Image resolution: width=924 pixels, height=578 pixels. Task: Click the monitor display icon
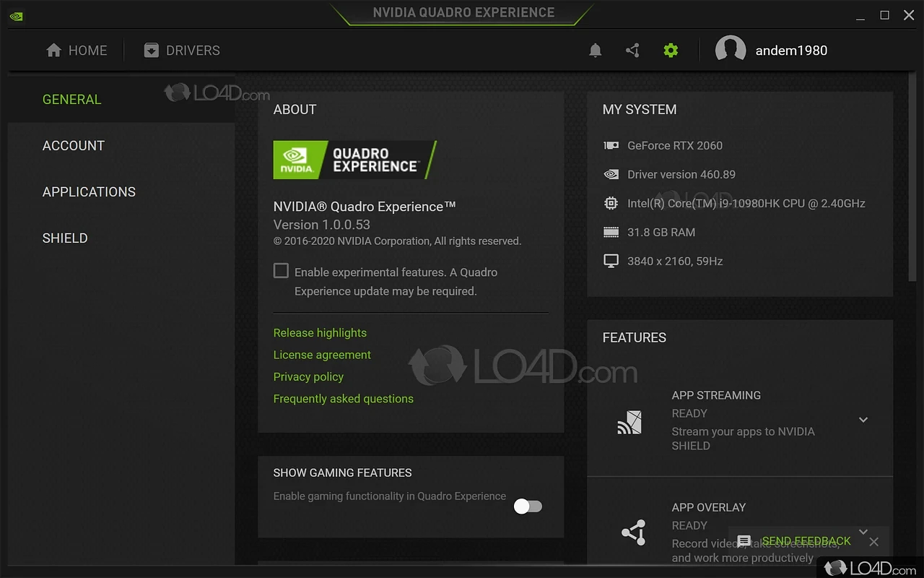(611, 261)
